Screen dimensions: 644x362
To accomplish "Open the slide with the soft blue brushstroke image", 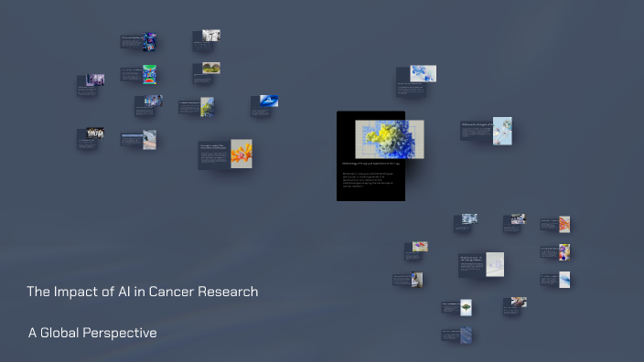I will pos(555,280).
